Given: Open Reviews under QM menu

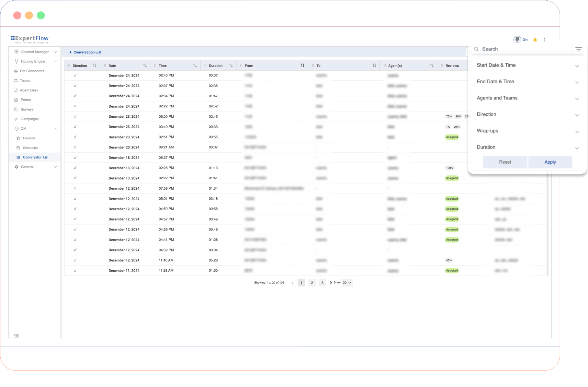Looking at the screenshot, I should 29,138.
